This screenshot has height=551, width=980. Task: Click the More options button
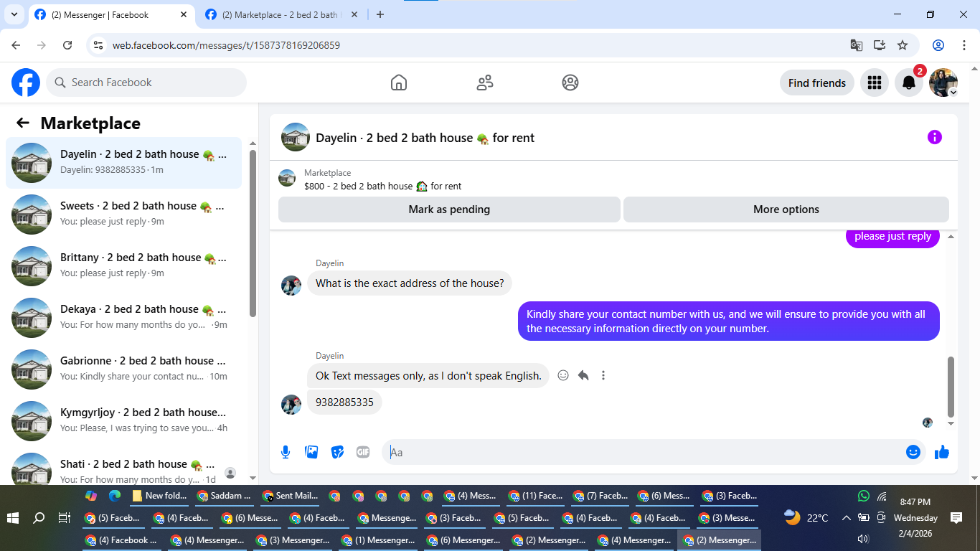786,209
